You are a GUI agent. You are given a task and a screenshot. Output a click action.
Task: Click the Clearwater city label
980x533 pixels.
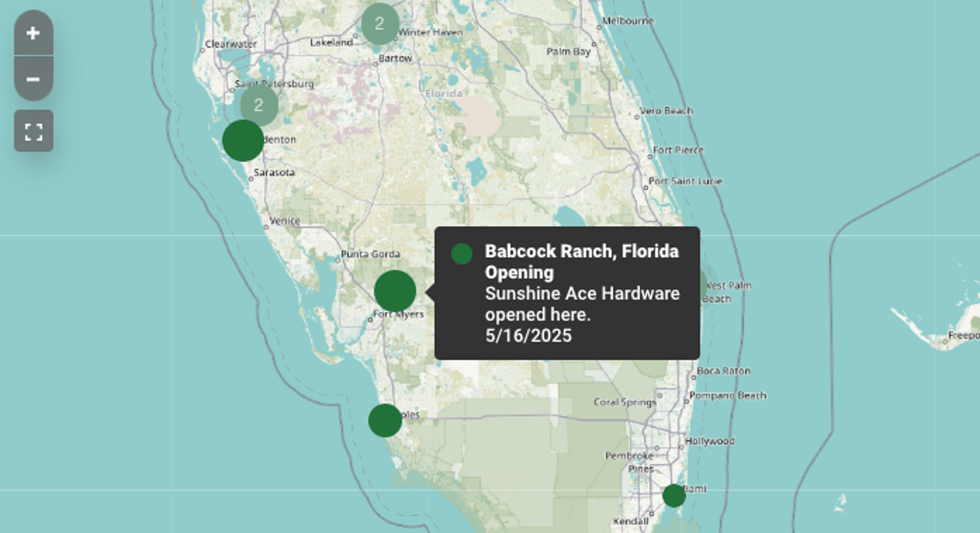pyautogui.click(x=231, y=44)
